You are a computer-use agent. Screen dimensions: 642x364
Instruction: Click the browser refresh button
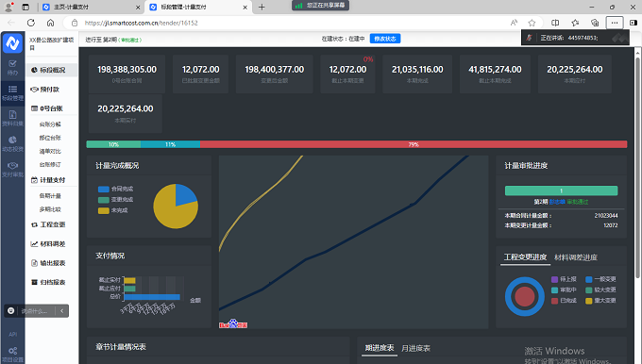click(31, 23)
